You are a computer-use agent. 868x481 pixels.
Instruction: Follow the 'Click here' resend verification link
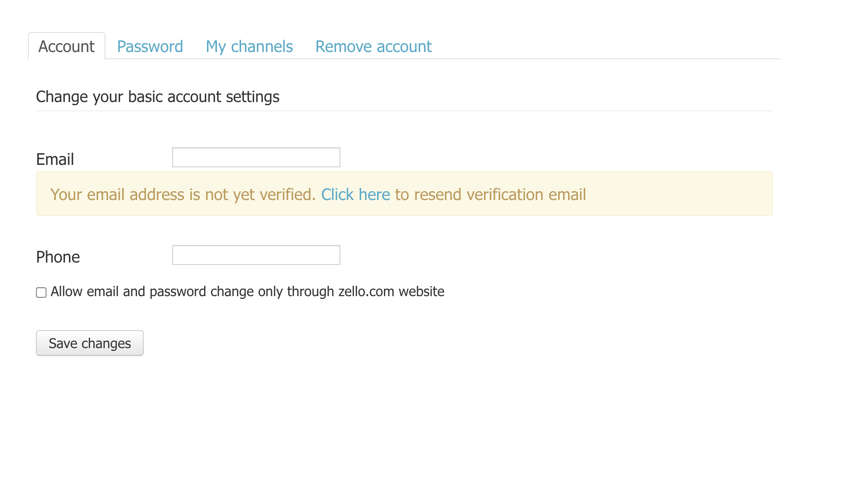pyautogui.click(x=356, y=194)
